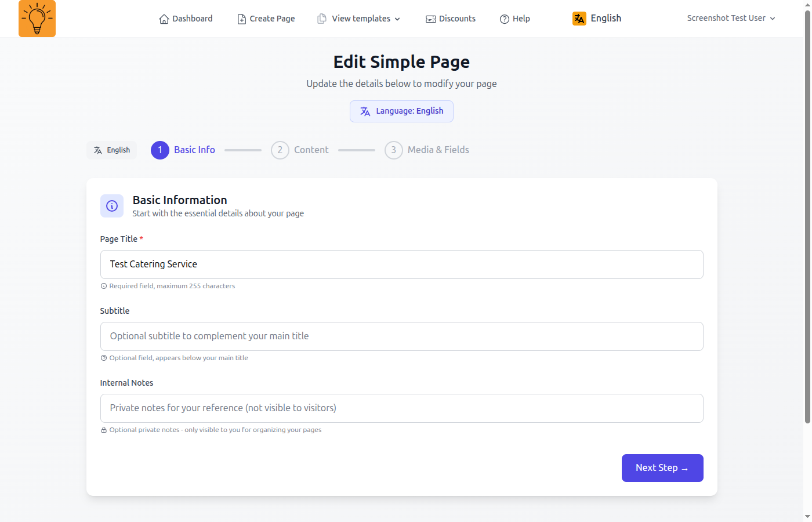The height and width of the screenshot is (522, 812).
Task: Select step 2 Content
Action: pos(300,150)
